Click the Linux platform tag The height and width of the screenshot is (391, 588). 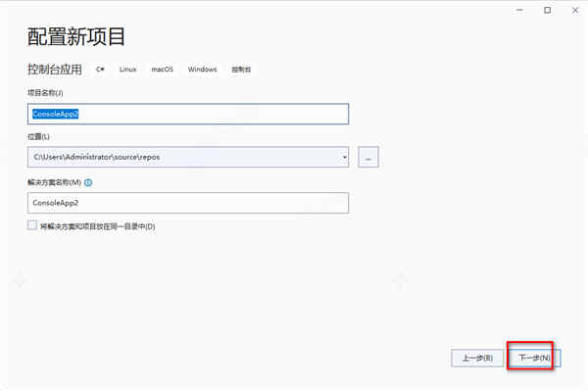pyautogui.click(x=127, y=70)
